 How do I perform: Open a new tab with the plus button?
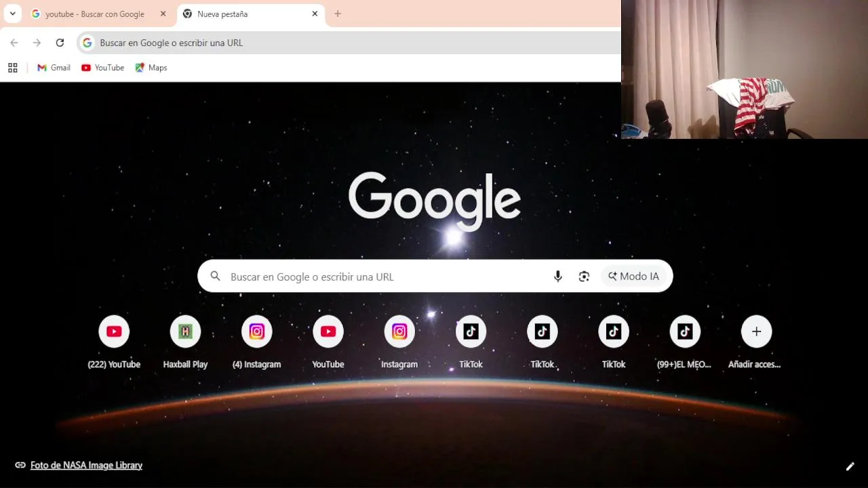(x=338, y=14)
